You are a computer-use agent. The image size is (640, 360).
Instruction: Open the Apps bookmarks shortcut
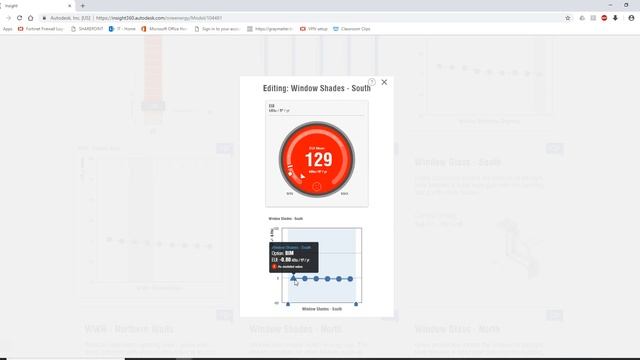pos(7,29)
